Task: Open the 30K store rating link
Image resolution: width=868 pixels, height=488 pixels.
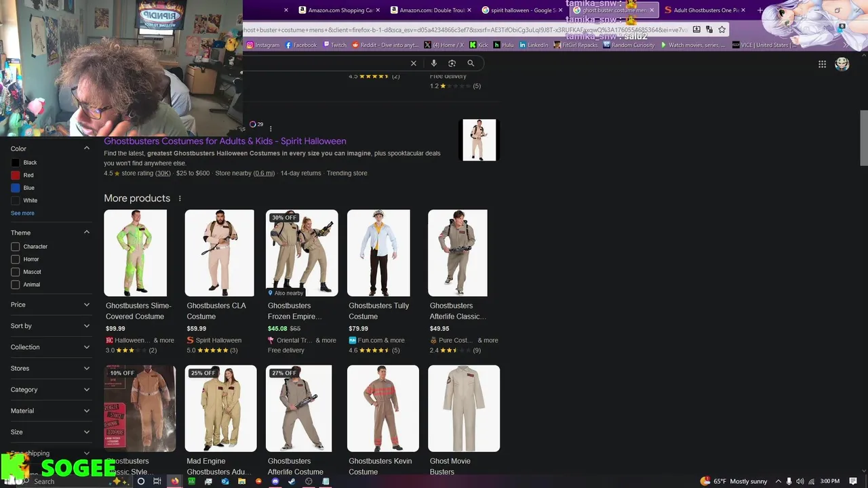Action: tap(163, 174)
